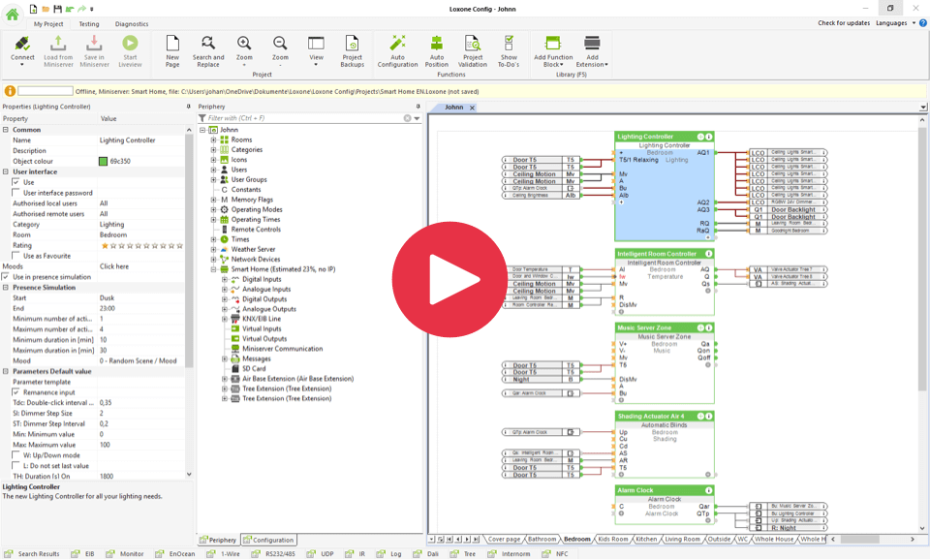Open Search and Replace tool

(207, 44)
